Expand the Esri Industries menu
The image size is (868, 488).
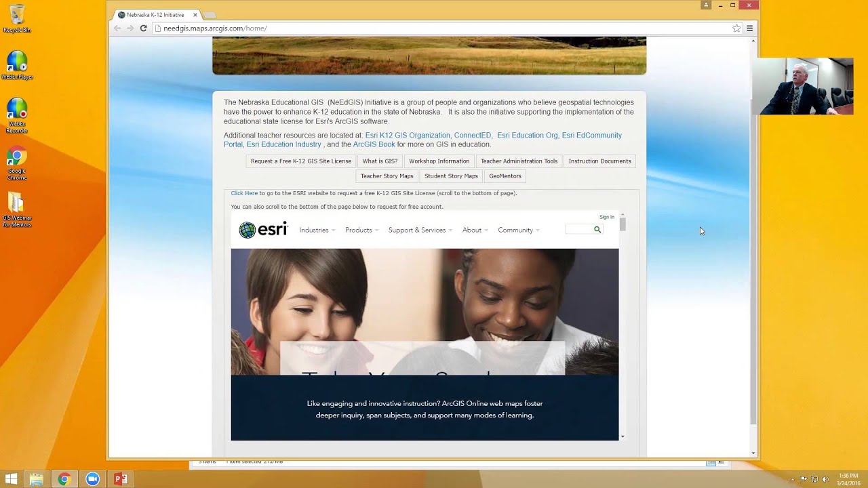point(317,230)
